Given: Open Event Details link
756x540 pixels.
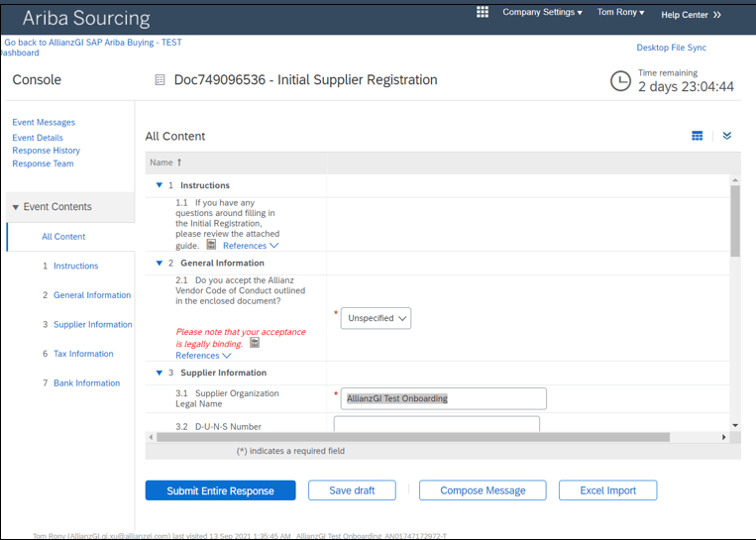Looking at the screenshot, I should click(38, 138).
